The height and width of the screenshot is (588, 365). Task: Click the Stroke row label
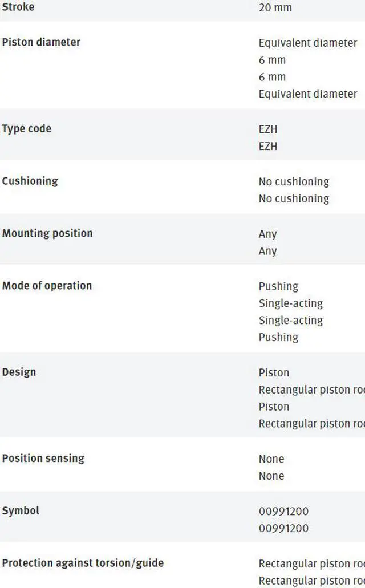pos(18,7)
